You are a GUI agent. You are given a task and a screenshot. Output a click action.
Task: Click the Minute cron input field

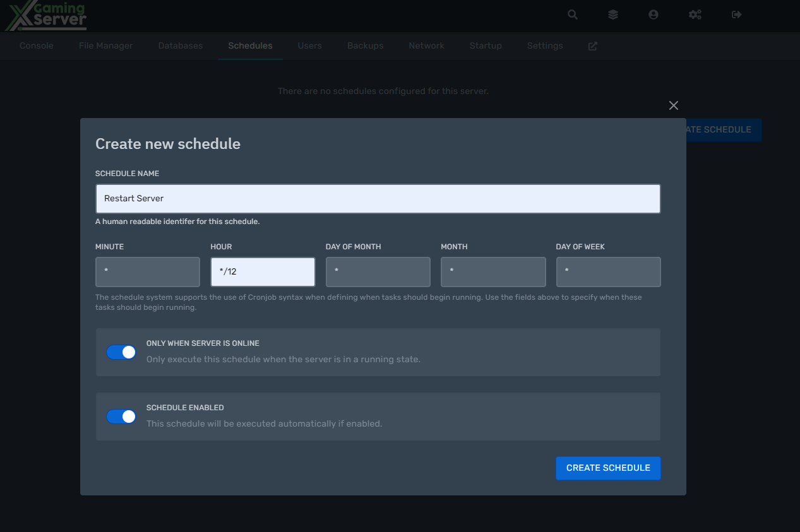point(148,272)
